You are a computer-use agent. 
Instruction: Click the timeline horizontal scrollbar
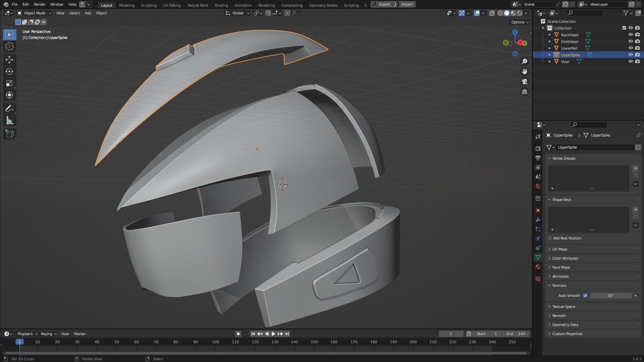pyautogui.click(x=266, y=353)
